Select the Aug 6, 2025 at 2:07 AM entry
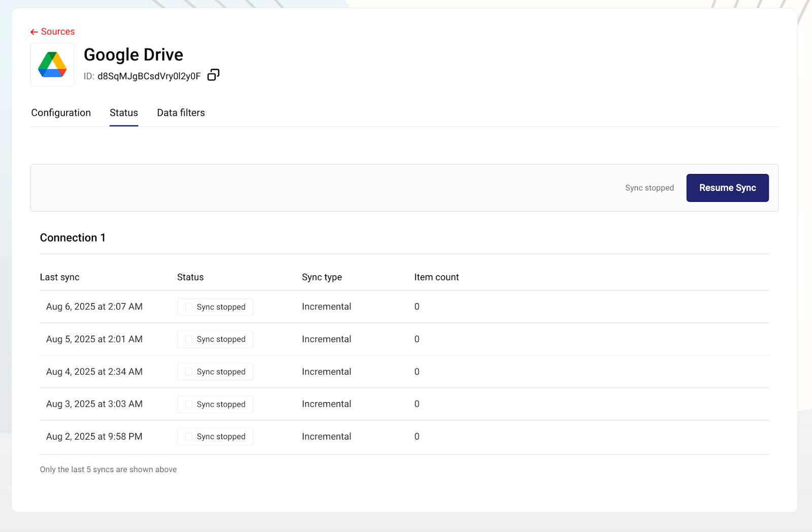This screenshot has height=532, width=812. tap(94, 306)
